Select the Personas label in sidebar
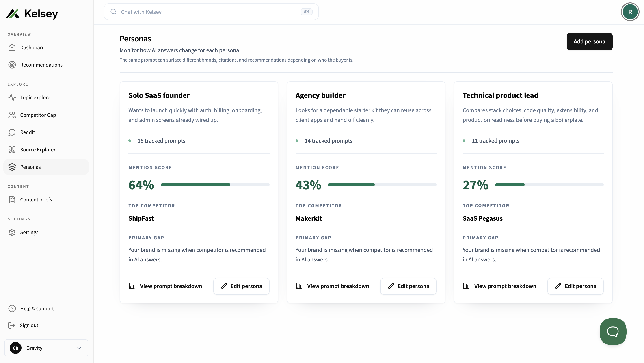The image size is (644, 363). [x=30, y=167]
